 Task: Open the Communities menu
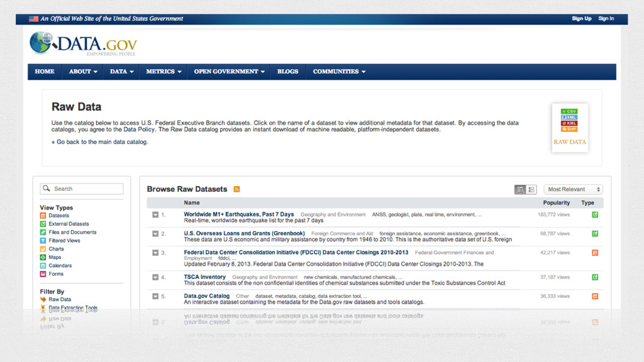339,72
